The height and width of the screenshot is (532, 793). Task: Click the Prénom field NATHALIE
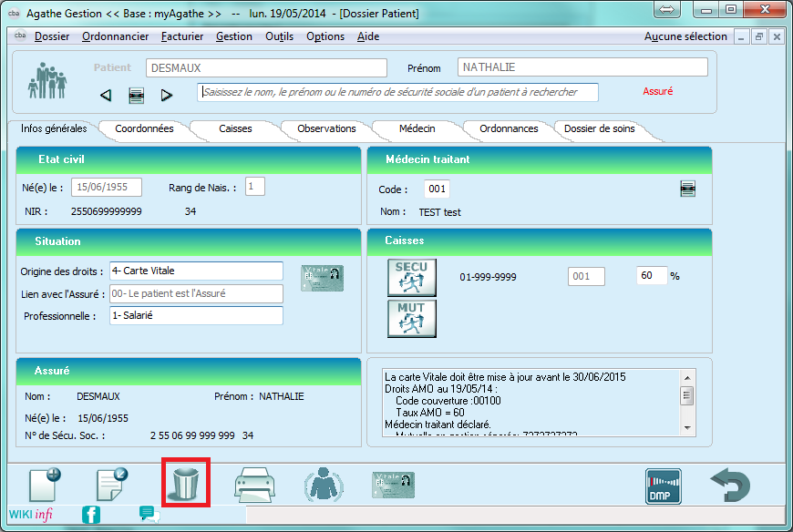(x=582, y=67)
